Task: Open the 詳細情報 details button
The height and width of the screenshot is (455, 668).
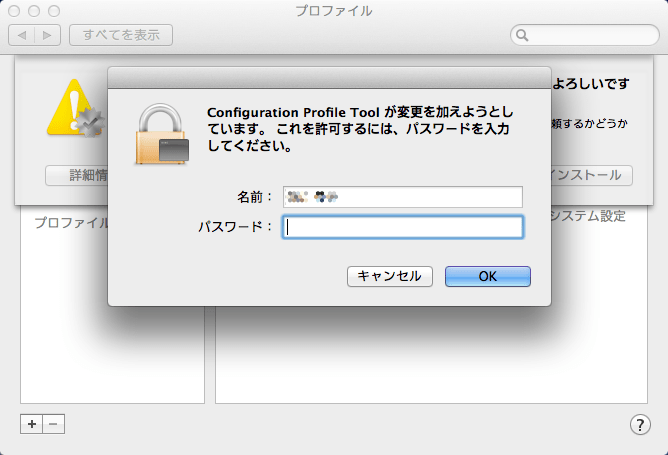Action: click(77, 175)
